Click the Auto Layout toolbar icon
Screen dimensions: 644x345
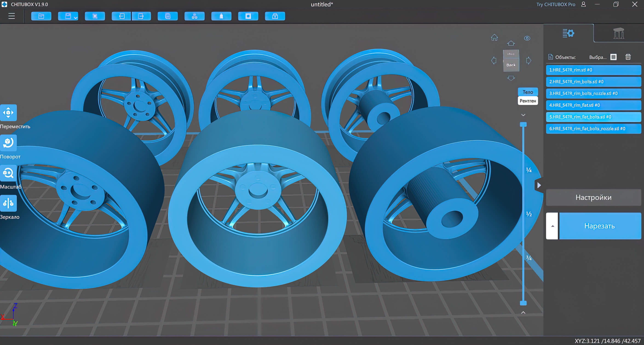click(x=195, y=16)
